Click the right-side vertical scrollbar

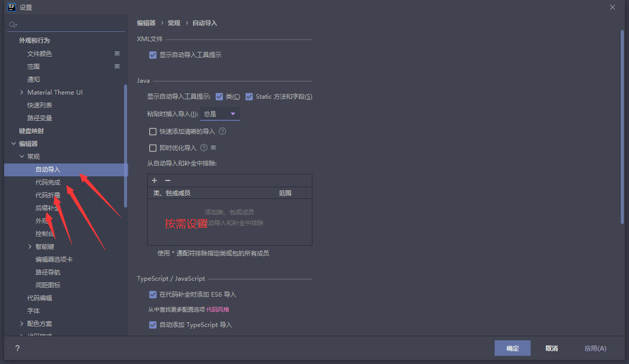(x=622, y=126)
